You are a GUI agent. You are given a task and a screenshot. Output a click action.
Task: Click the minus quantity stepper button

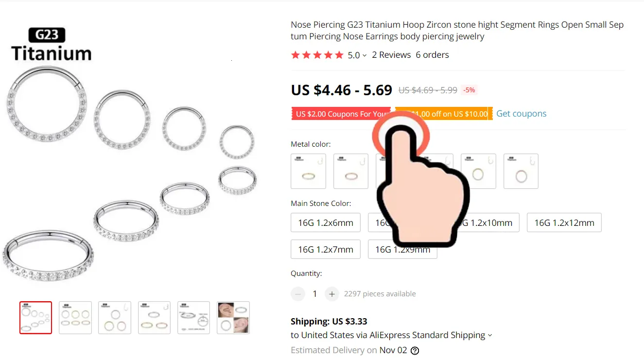coord(298,294)
